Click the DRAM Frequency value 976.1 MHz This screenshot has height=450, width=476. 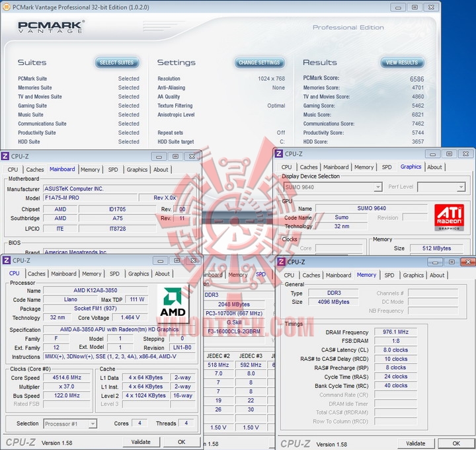coord(395,332)
